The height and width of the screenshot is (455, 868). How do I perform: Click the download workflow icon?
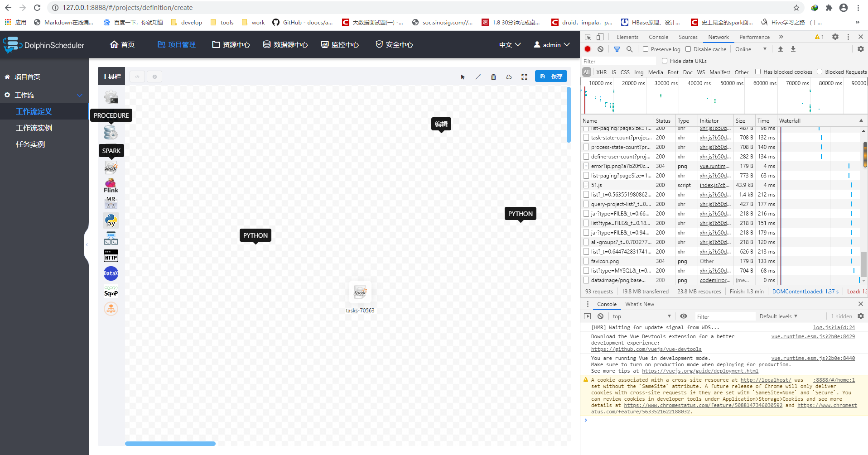(x=509, y=77)
